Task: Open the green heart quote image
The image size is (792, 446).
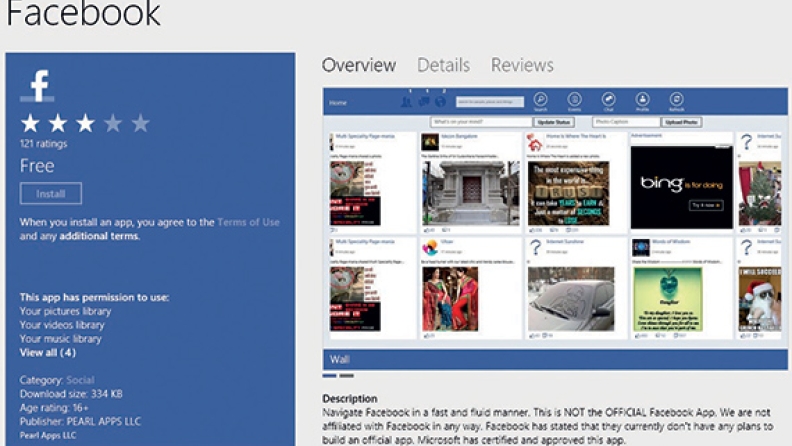Action: (668, 299)
